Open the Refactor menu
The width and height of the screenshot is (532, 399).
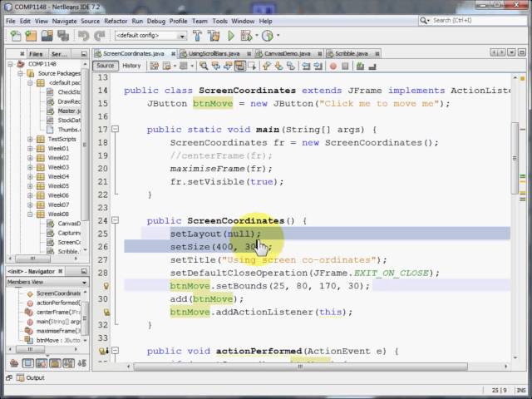[x=116, y=21]
